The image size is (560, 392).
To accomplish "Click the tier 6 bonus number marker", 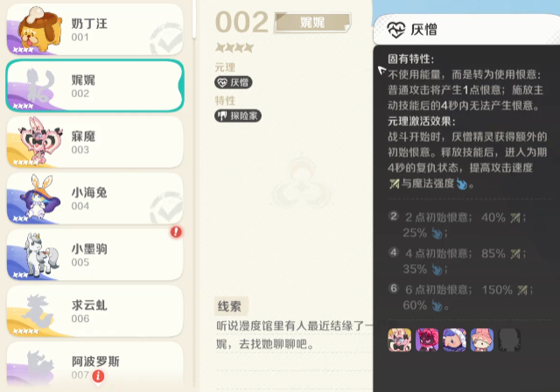I will point(393,288).
